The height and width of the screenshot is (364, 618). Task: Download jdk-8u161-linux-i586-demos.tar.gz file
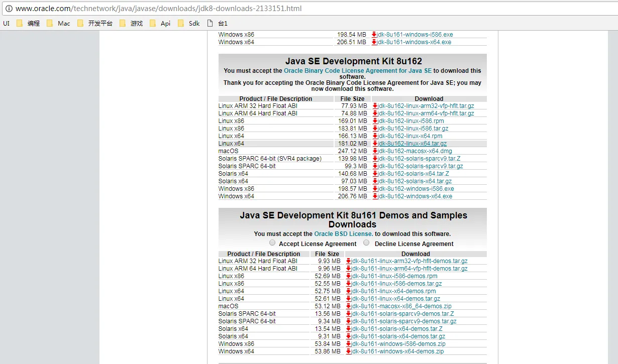click(x=396, y=284)
